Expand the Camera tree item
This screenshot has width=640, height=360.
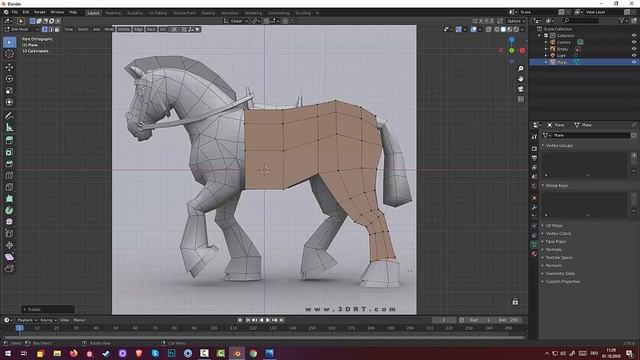tap(546, 42)
